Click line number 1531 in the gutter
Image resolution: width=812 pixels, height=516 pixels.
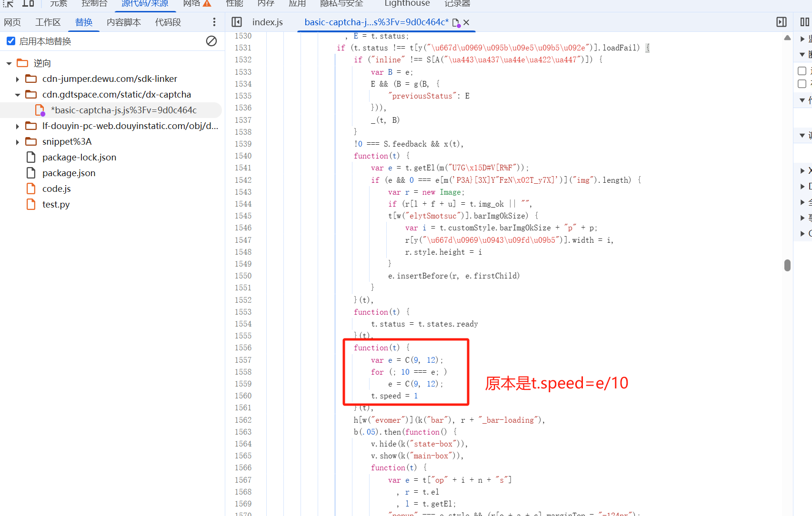click(x=243, y=48)
